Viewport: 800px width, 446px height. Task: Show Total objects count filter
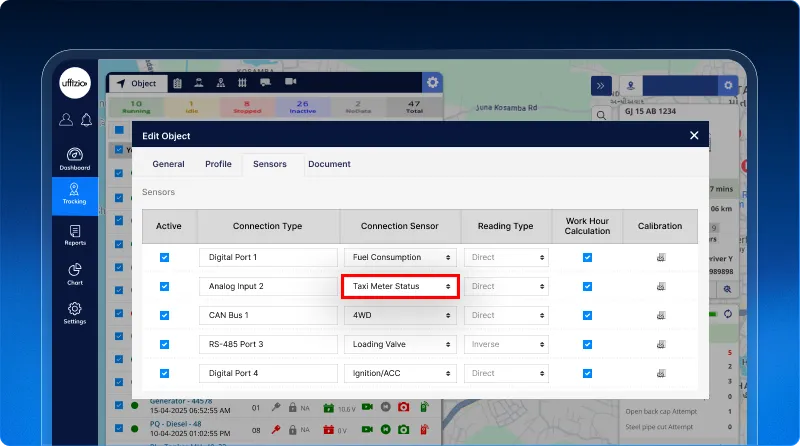click(x=414, y=107)
